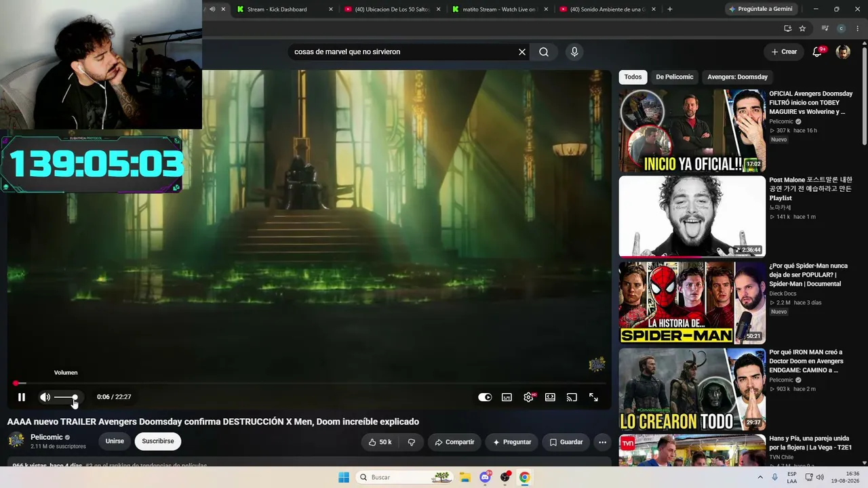Open '¿Por qué Spider-Man nunca deja' video title
This screenshot has width=868, height=488.
808,274
